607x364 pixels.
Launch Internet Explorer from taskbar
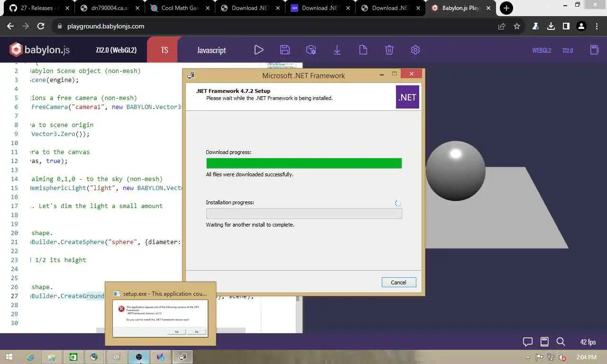[x=31, y=357]
